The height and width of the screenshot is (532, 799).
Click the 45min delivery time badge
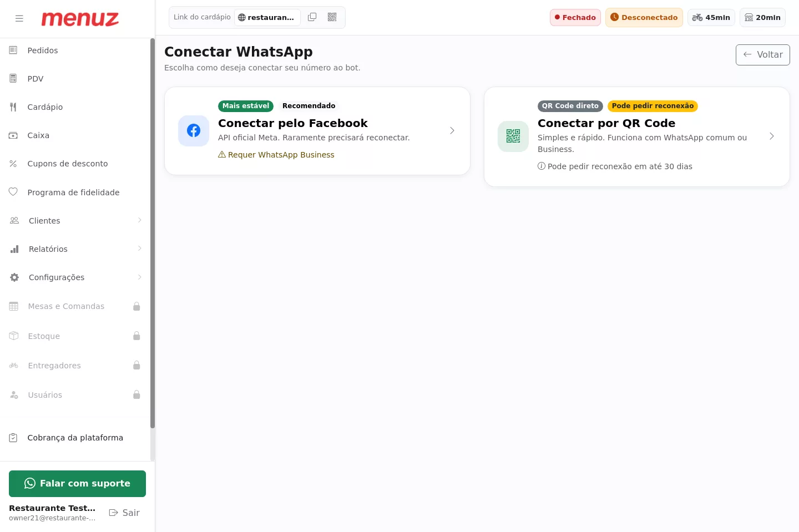pos(711,18)
